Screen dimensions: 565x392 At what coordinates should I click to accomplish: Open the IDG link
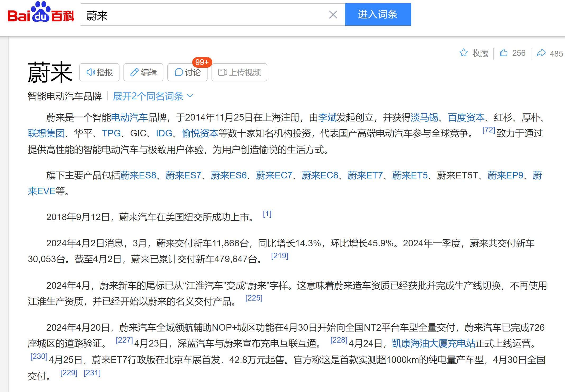164,133
